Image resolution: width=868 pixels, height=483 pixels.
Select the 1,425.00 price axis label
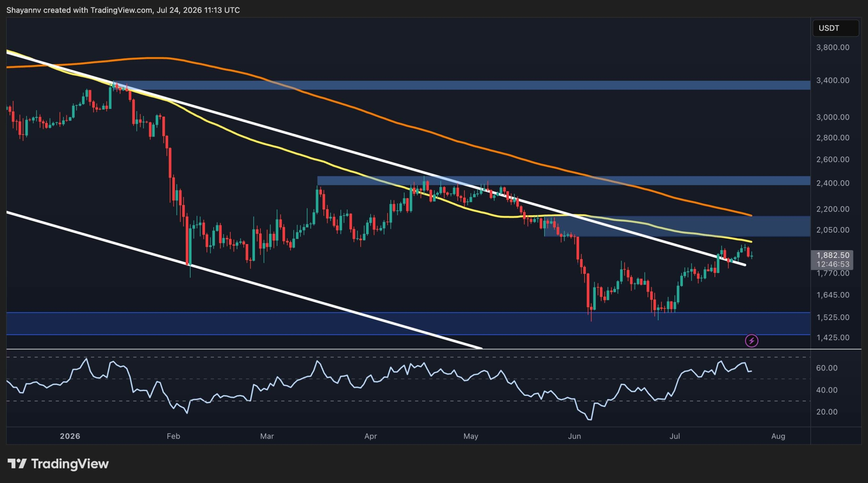833,338
